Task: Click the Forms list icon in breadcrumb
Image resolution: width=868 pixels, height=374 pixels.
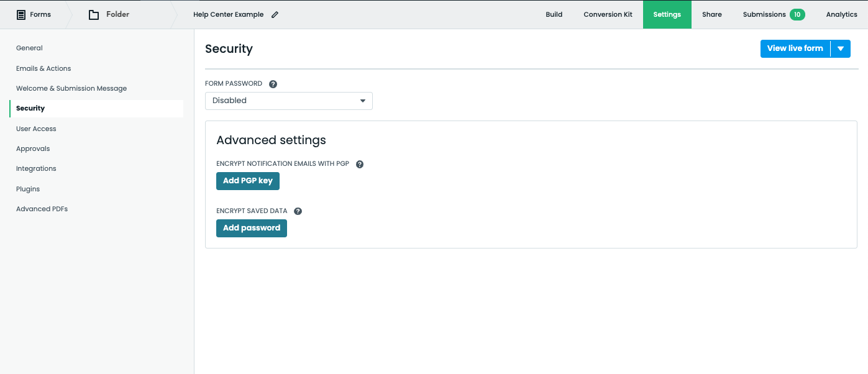Action: [21, 14]
